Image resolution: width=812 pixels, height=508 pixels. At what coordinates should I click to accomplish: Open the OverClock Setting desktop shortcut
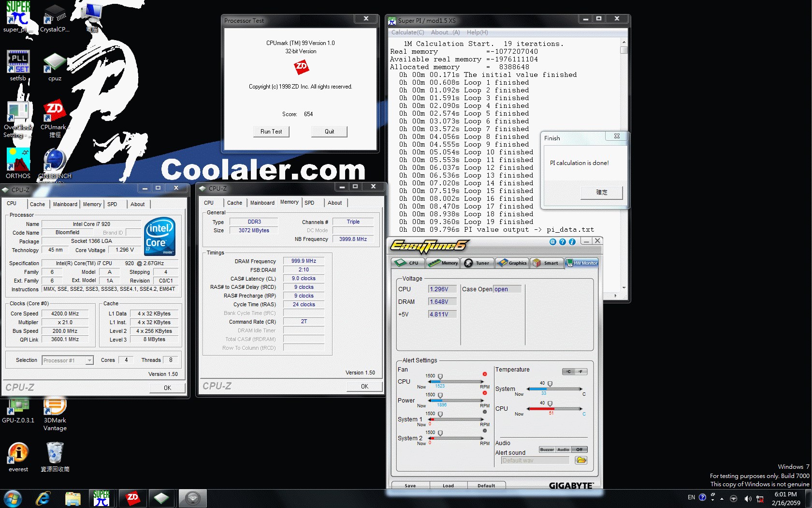[18, 120]
